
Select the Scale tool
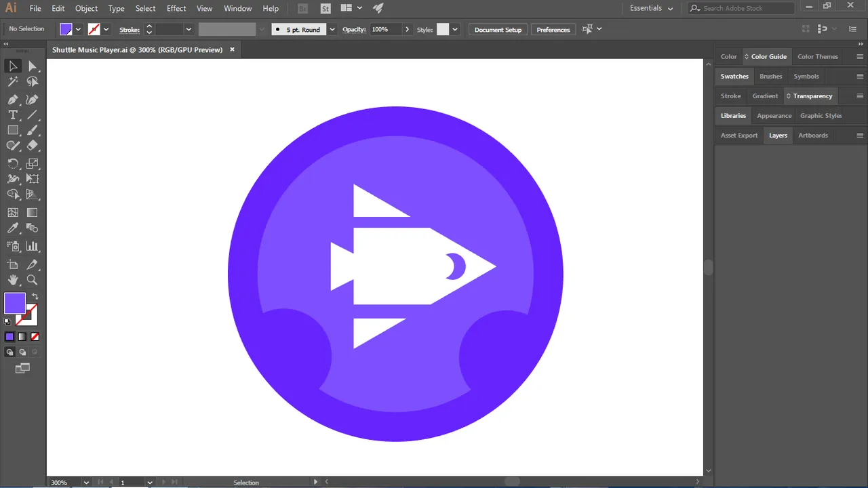pos(32,163)
